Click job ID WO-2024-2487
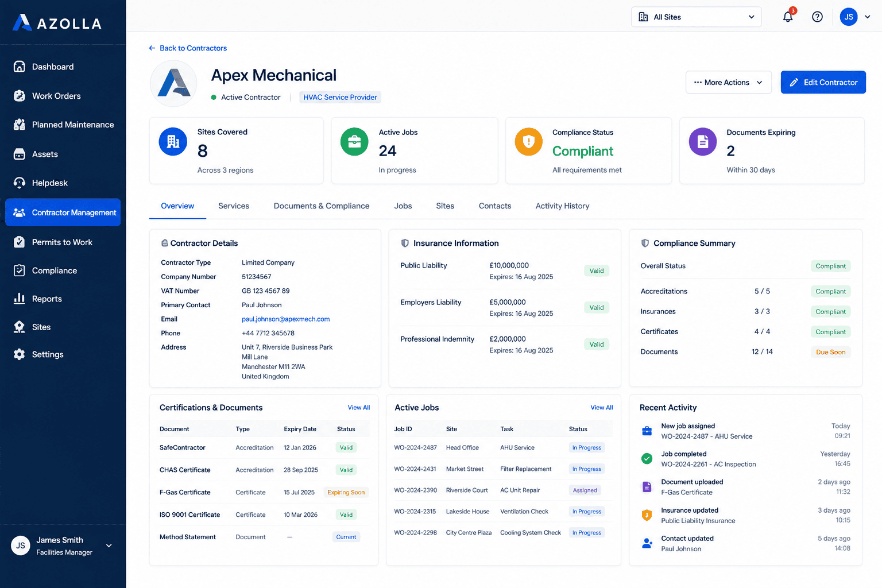The width and height of the screenshot is (882, 588). [415, 447]
